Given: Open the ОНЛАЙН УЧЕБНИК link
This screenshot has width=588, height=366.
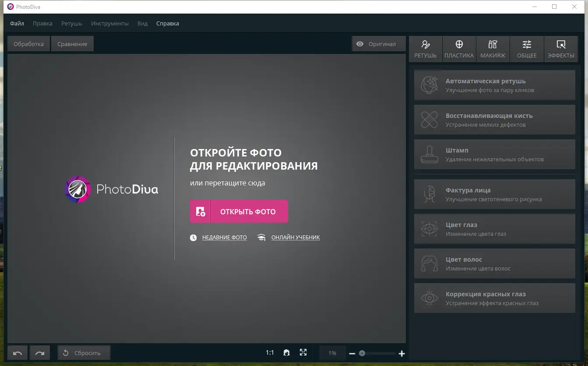Looking at the screenshot, I should pos(296,238).
